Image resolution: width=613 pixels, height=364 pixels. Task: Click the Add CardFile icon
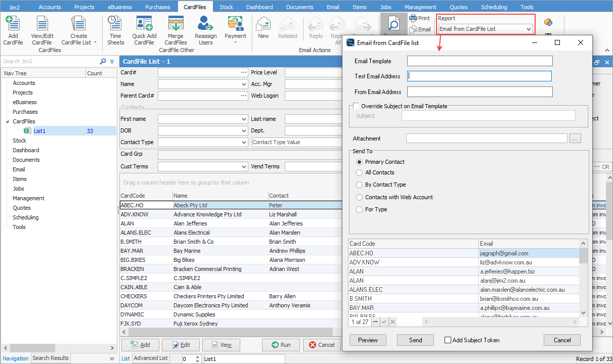point(13,24)
